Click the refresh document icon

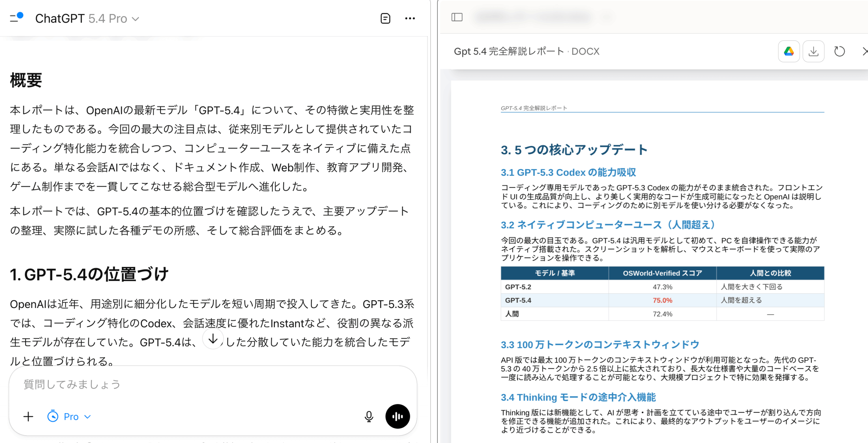[839, 52]
